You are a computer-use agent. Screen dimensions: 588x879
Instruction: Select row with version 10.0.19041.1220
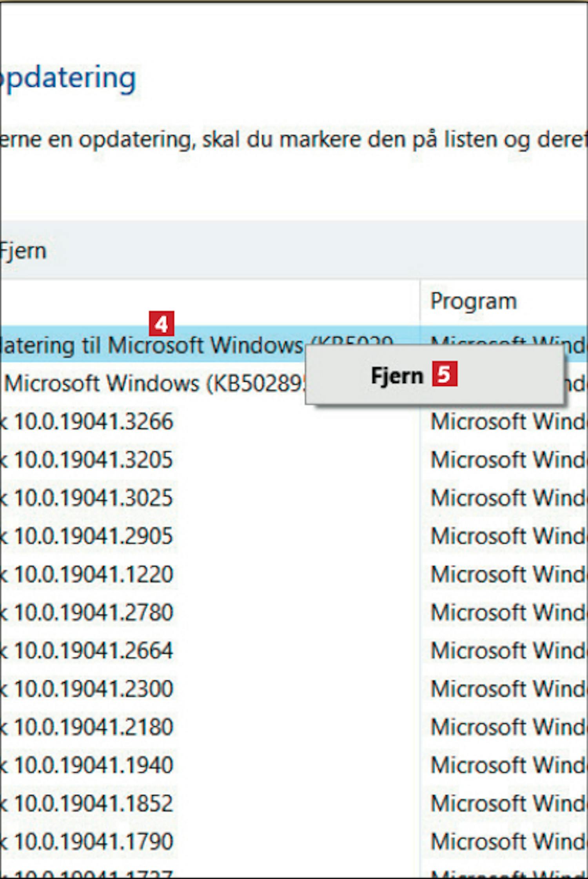click(x=294, y=574)
